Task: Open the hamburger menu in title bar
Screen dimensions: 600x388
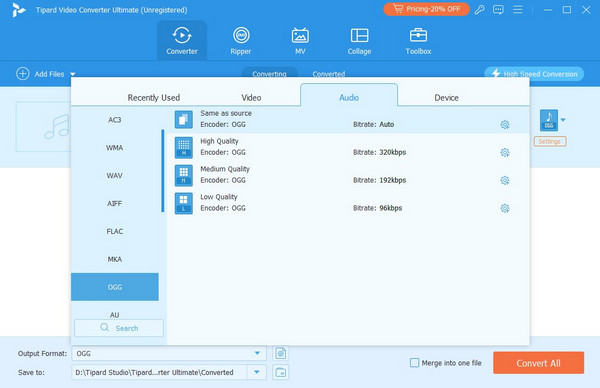Action: tap(518, 10)
